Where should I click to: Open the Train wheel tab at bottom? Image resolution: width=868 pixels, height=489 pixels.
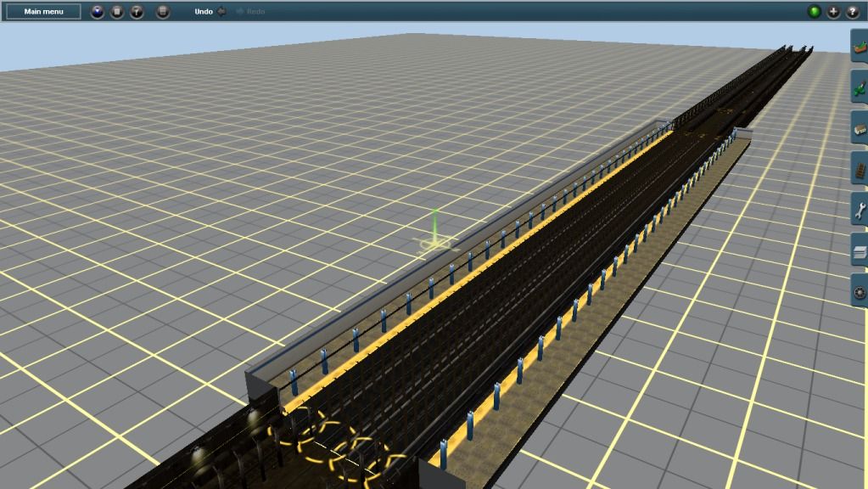point(860,292)
